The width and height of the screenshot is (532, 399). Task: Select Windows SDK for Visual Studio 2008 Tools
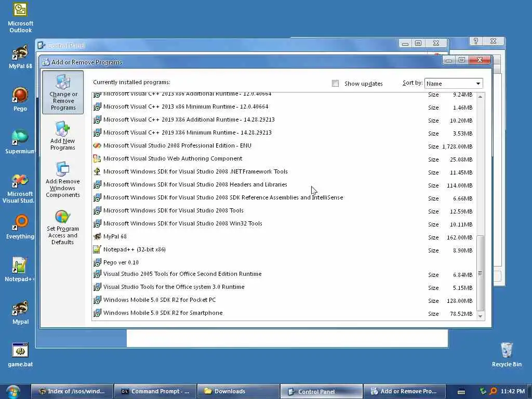click(x=283, y=211)
